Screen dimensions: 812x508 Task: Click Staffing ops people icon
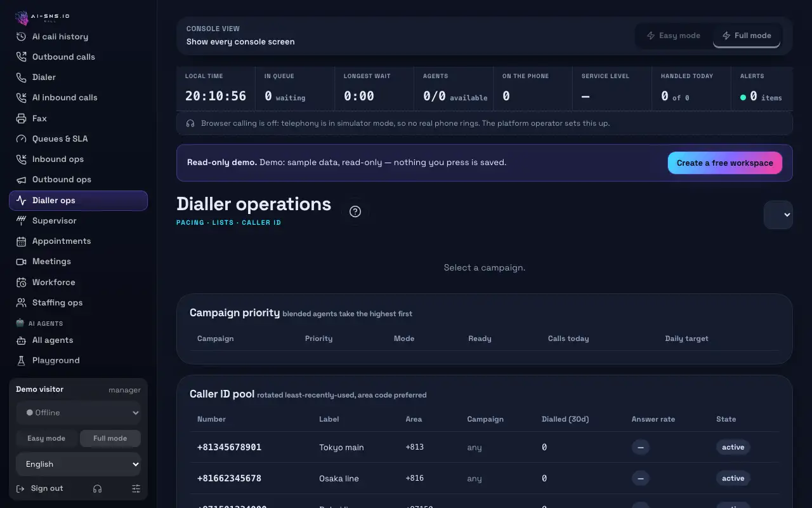(21, 303)
